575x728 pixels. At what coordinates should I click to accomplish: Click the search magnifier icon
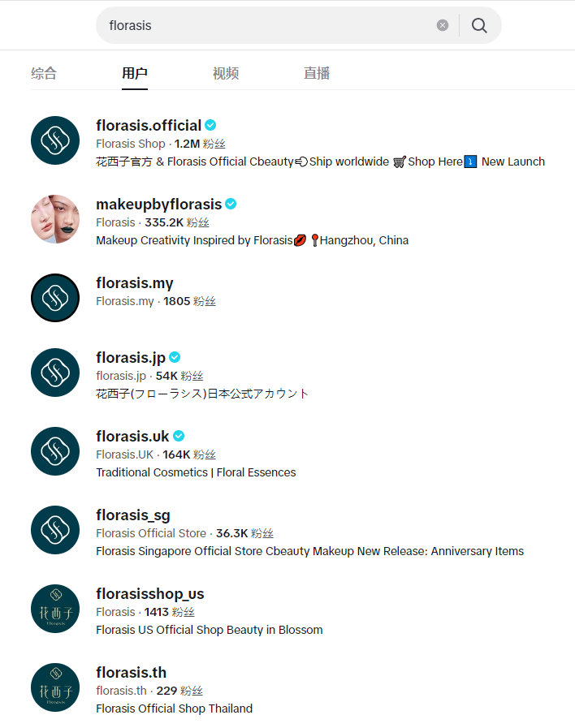coord(479,25)
